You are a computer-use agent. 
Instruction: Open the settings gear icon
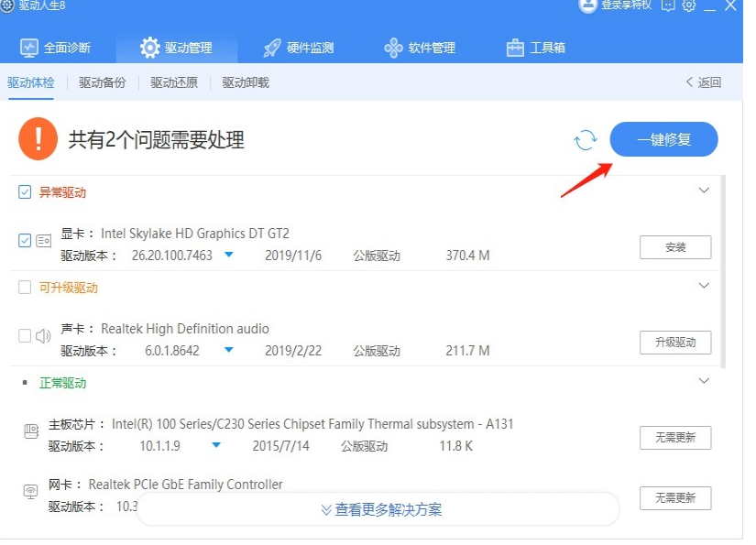pyautogui.click(x=689, y=5)
